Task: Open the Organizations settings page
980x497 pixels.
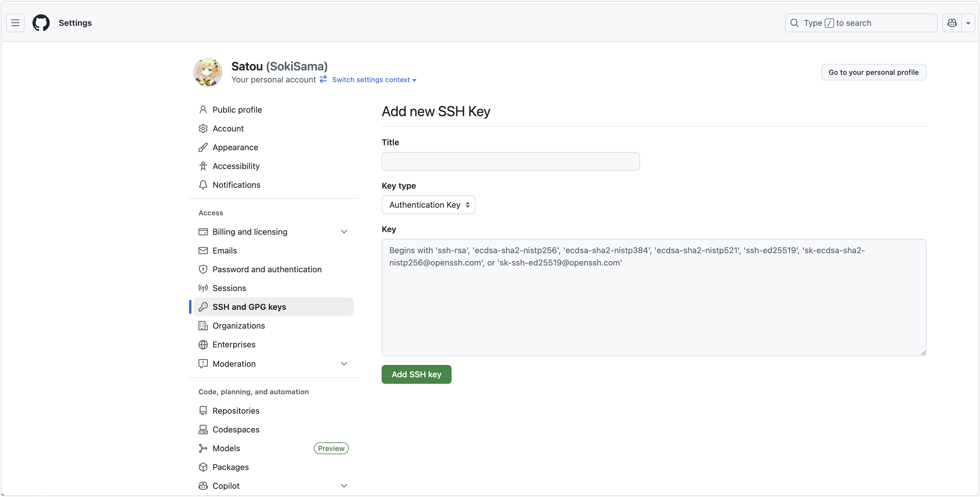Action: pos(238,325)
